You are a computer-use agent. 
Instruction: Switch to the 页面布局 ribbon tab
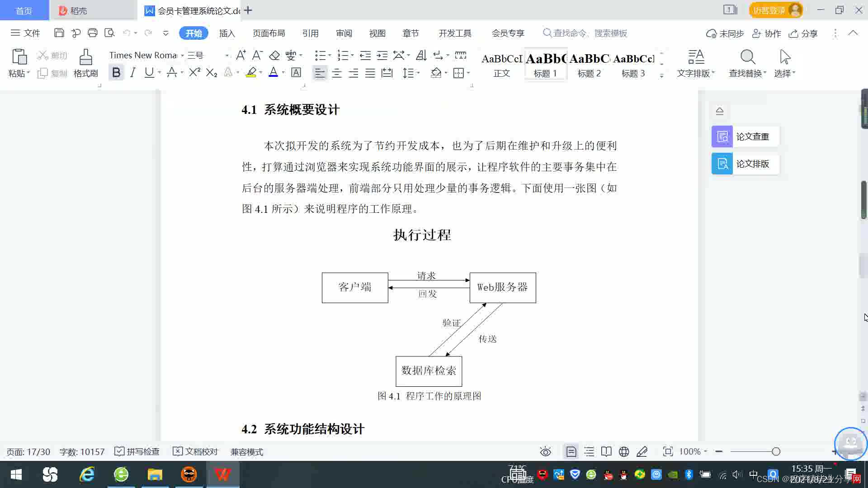pos(269,33)
